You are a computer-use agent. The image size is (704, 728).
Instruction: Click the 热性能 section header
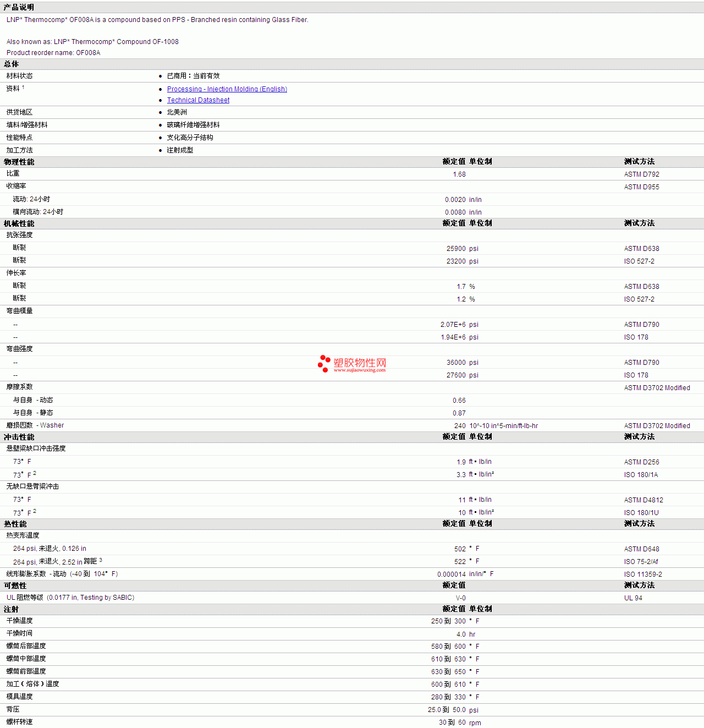(15, 524)
